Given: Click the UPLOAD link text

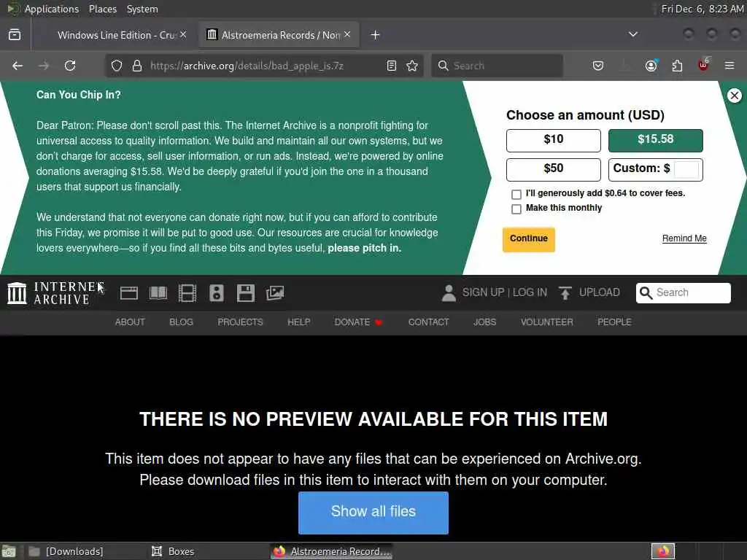Looking at the screenshot, I should [x=600, y=292].
